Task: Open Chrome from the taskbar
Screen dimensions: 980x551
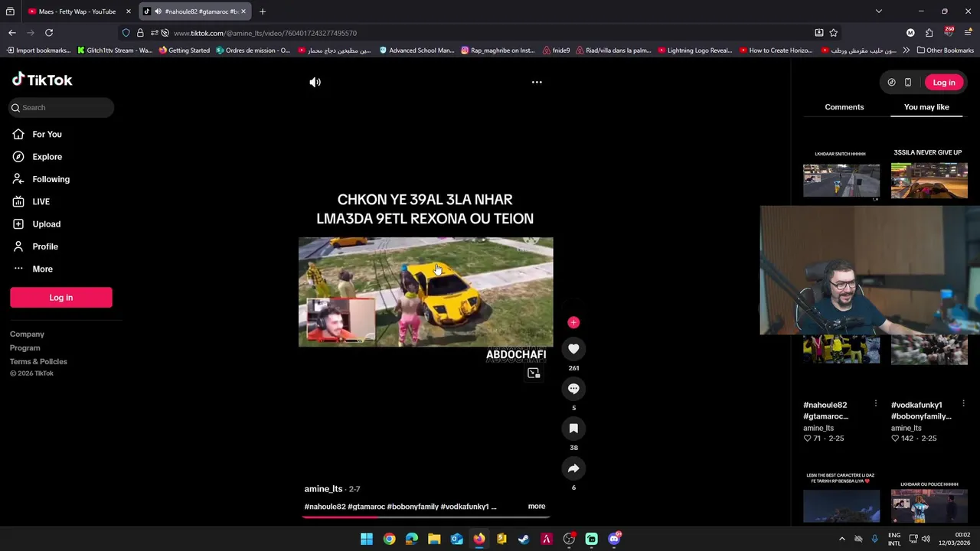Action: tap(389, 539)
